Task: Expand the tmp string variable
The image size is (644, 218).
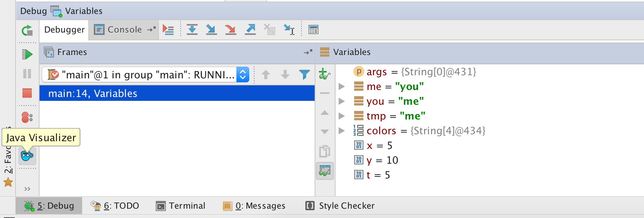Action: [x=341, y=116]
